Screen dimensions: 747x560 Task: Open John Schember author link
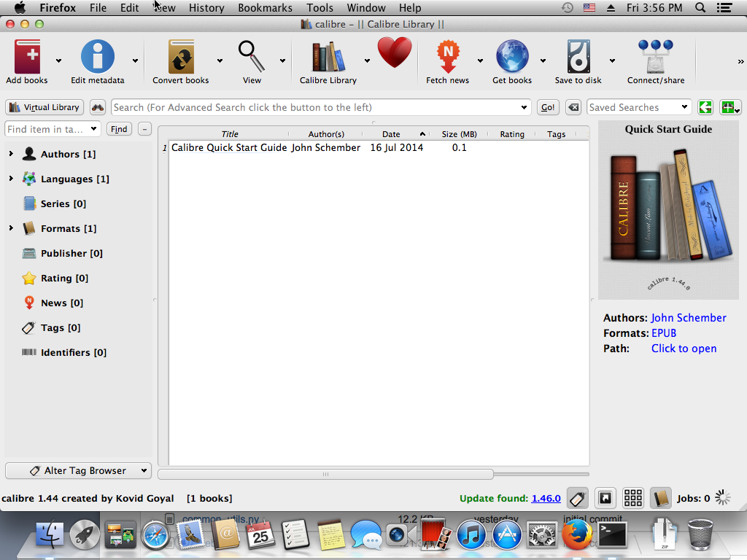coord(689,318)
